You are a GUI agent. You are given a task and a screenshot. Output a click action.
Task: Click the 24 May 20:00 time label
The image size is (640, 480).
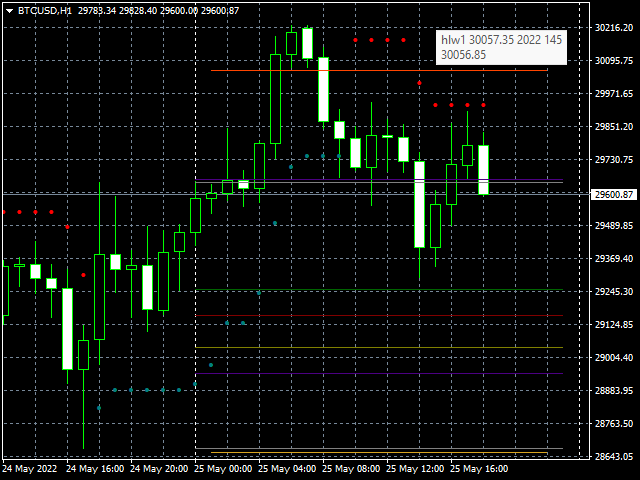point(159,469)
